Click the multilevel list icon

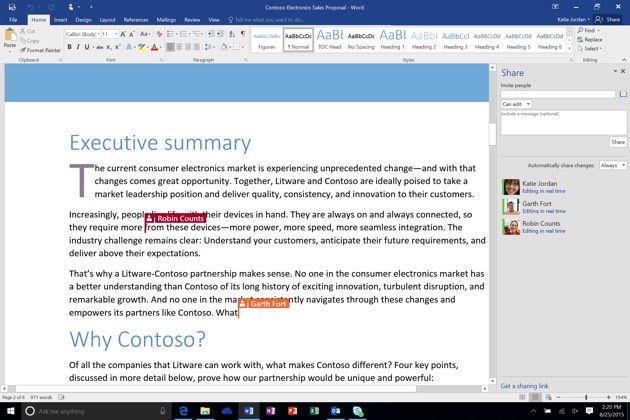point(197,34)
